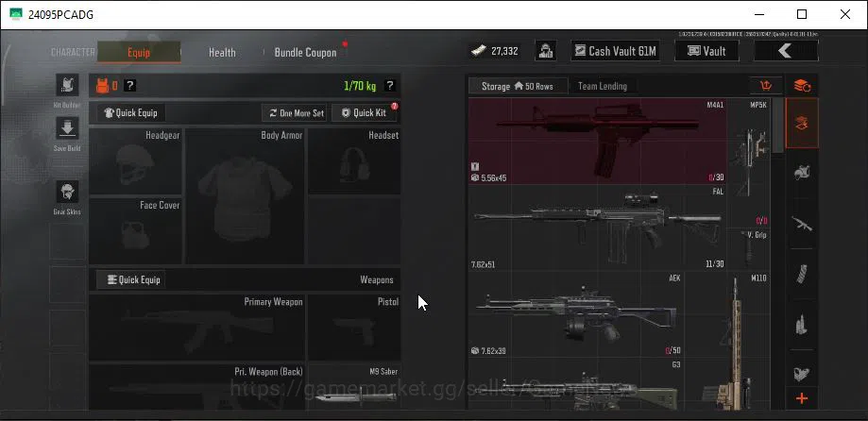Open Gear Skins icon
Screen dimensions: 868x421
[x=67, y=192]
